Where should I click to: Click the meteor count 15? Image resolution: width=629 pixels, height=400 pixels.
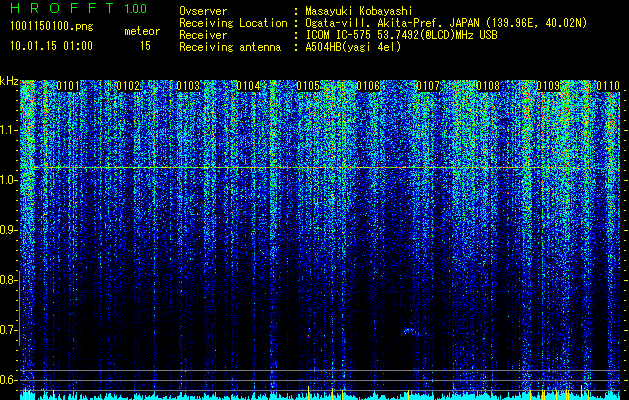[x=145, y=46]
